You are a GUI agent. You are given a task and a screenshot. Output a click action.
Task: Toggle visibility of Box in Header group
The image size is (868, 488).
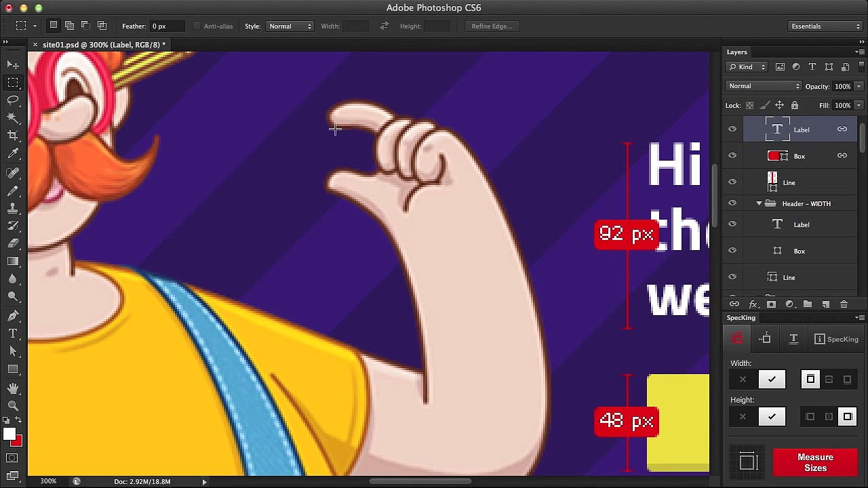point(732,250)
